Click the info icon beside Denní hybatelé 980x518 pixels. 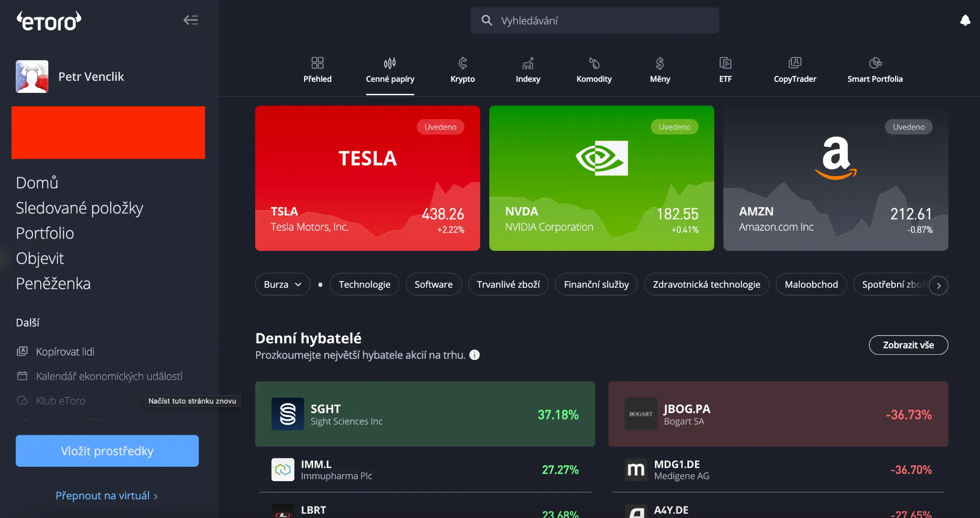474,355
